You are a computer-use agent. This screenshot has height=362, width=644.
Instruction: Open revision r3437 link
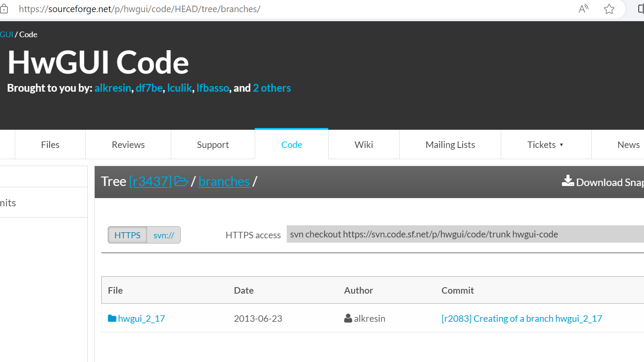(151, 181)
